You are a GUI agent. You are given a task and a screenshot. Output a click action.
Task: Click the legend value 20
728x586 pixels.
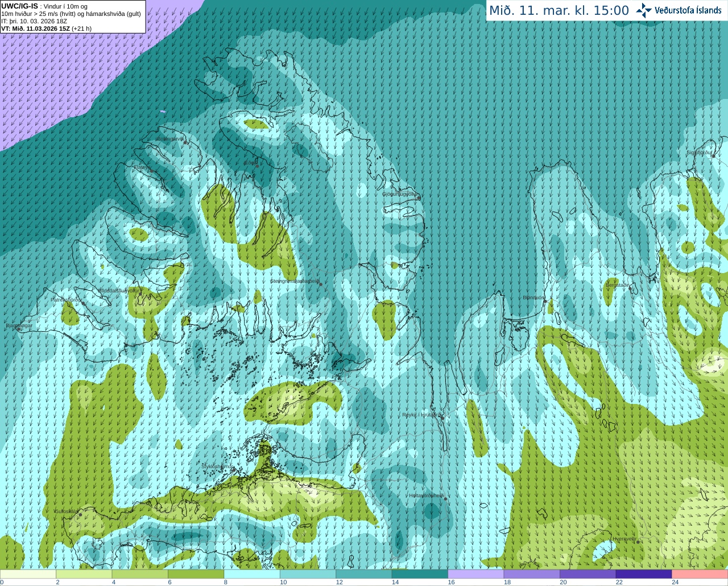click(563, 582)
